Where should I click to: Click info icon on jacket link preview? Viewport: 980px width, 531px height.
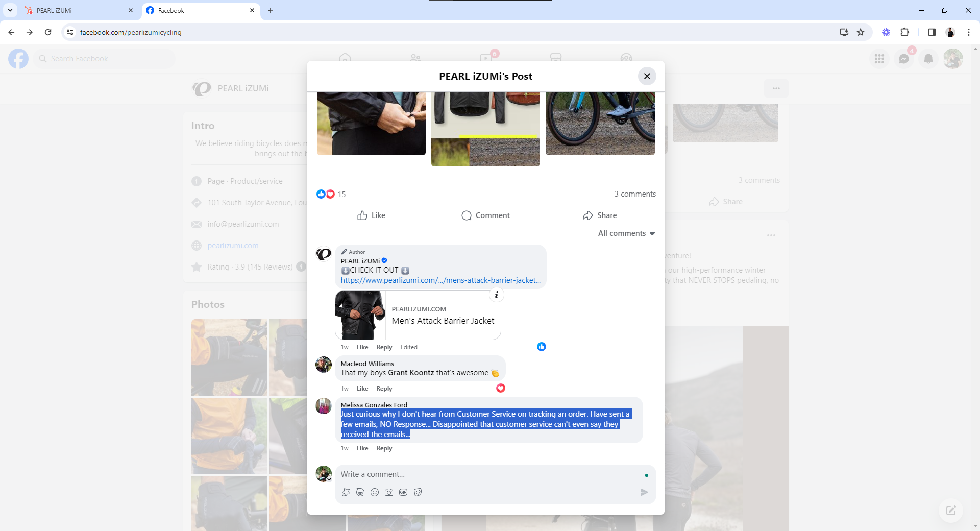pos(496,295)
